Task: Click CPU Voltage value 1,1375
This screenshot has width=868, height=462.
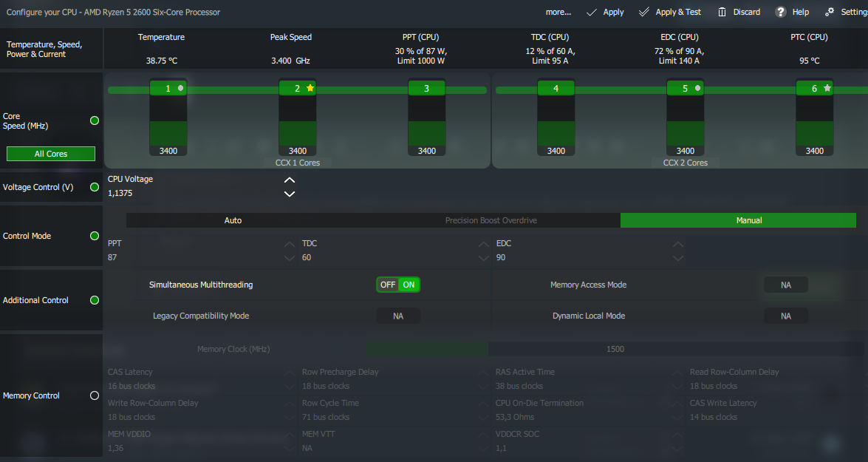Action: tap(120, 194)
